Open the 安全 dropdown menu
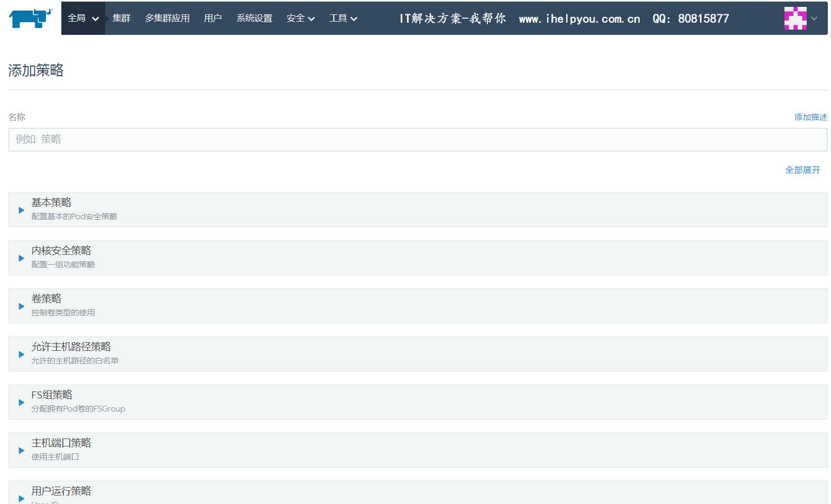The image size is (831, 504). (300, 18)
